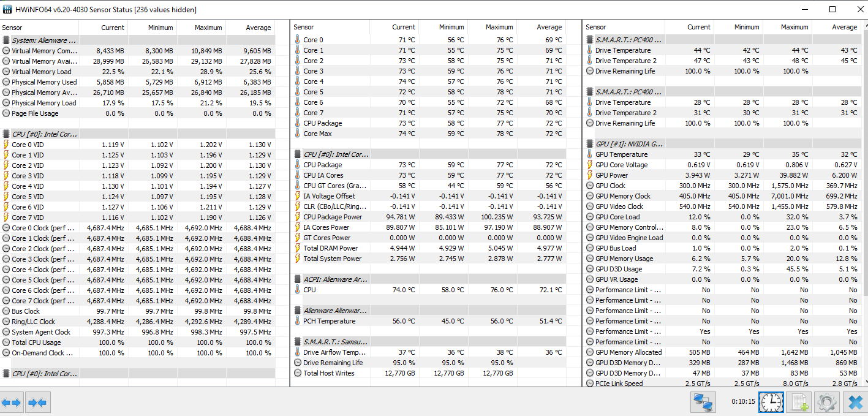Viewport: 868px width, 416px height.
Task: Select the System: Alienware sensor group header
Action: (x=42, y=40)
